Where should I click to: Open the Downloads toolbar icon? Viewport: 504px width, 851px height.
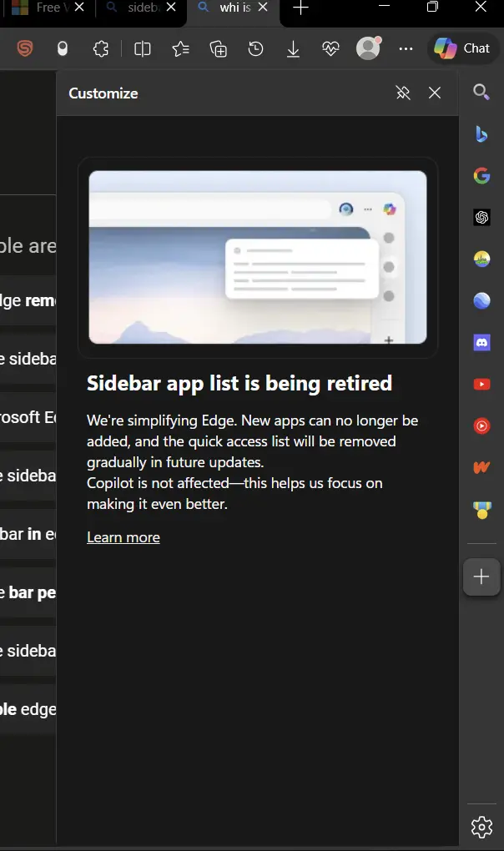pyautogui.click(x=293, y=49)
